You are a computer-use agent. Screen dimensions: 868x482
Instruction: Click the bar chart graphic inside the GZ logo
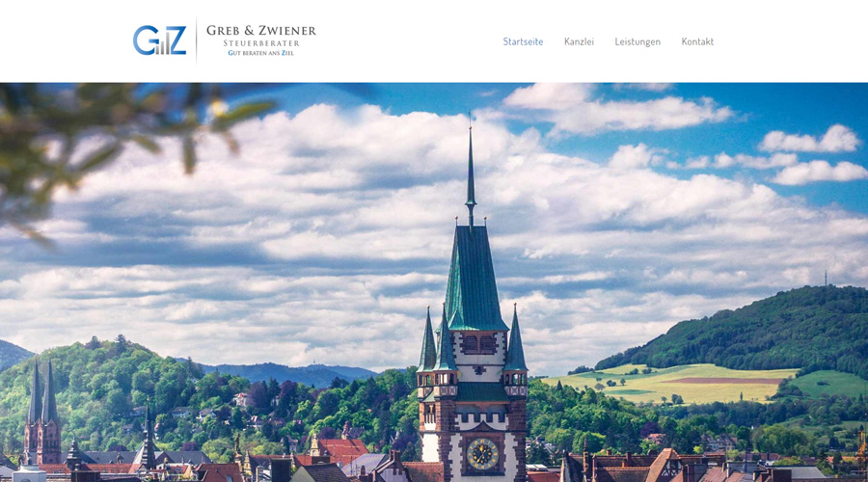pos(163,47)
